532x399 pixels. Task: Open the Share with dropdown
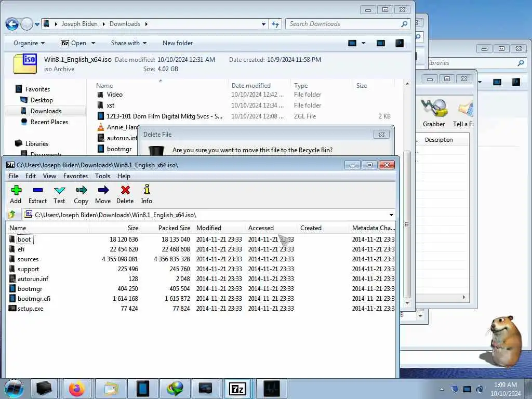[129, 43]
